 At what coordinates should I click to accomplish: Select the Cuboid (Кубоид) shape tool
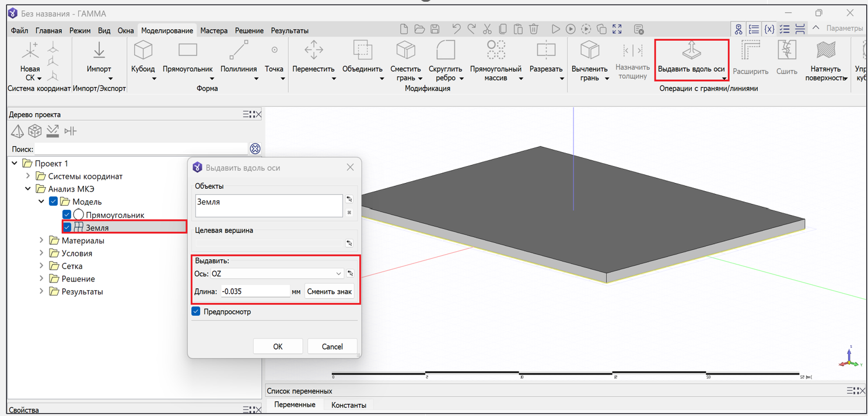click(143, 51)
